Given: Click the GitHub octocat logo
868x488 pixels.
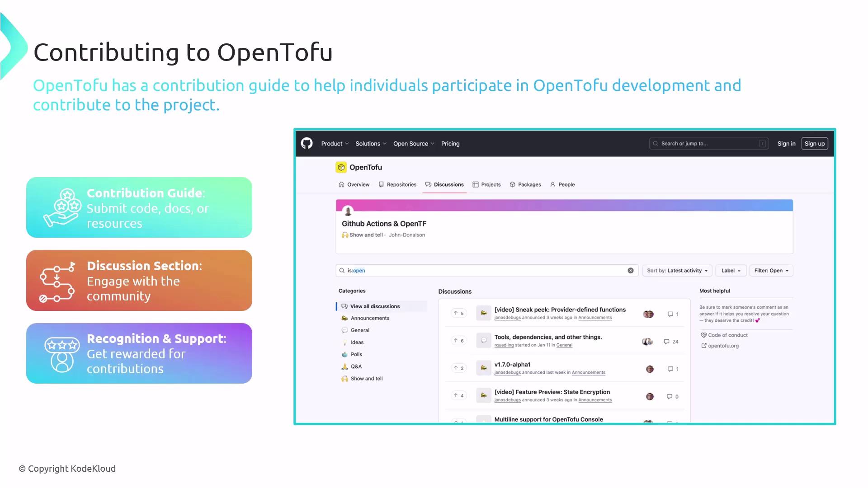Looking at the screenshot, I should point(307,143).
